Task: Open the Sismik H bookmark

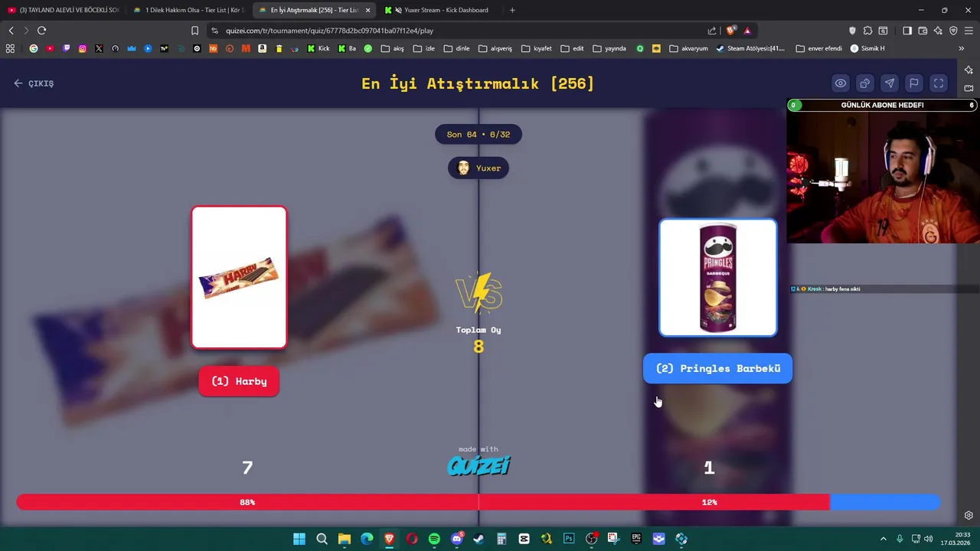Action: [x=867, y=48]
